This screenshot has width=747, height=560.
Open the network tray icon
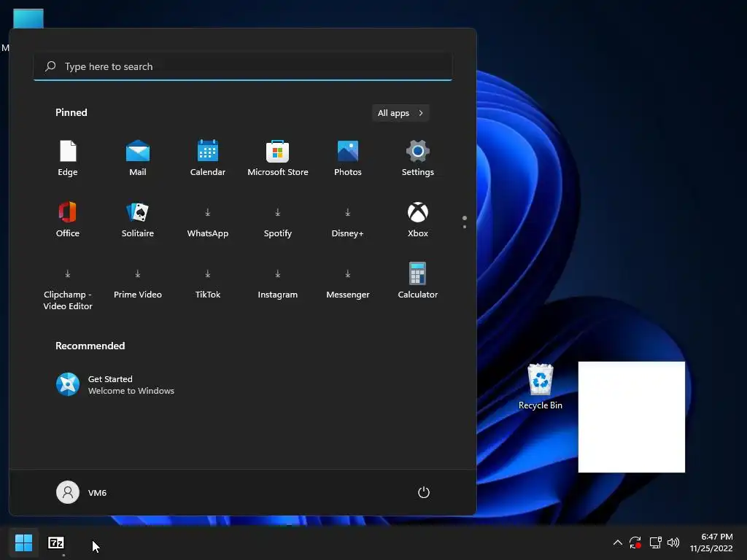(x=656, y=542)
